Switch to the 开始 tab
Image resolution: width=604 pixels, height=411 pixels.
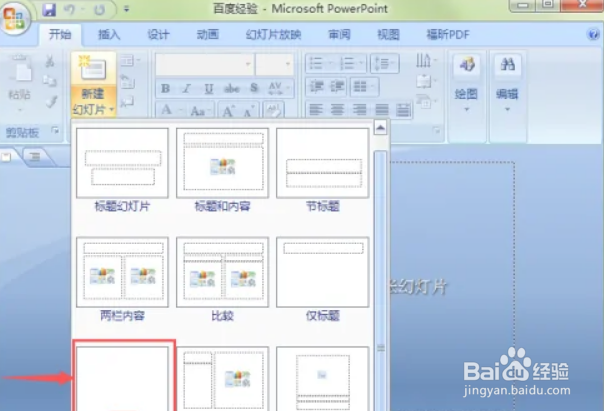tap(60, 35)
